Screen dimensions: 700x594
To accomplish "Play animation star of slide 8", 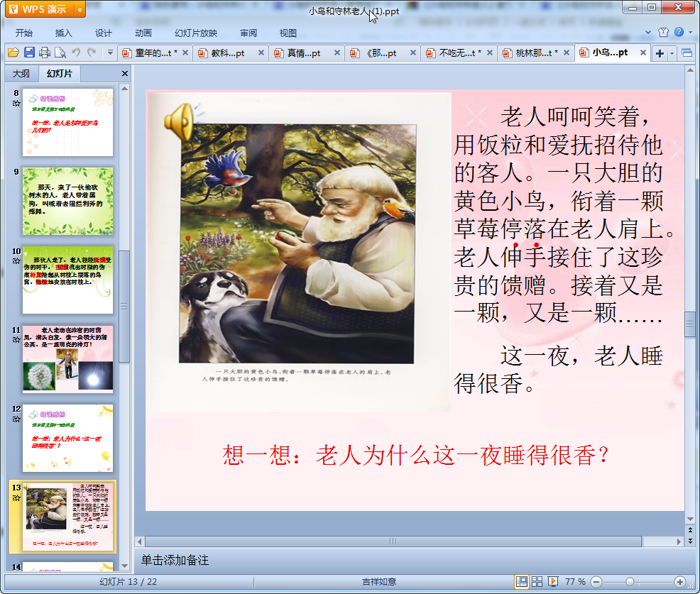I will pos(16,104).
